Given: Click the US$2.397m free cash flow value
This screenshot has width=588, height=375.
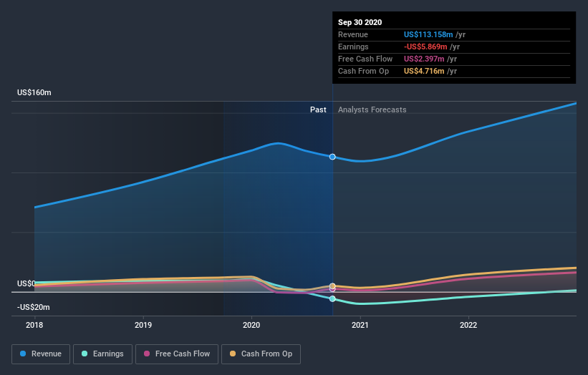Looking at the screenshot, I should click(424, 59).
